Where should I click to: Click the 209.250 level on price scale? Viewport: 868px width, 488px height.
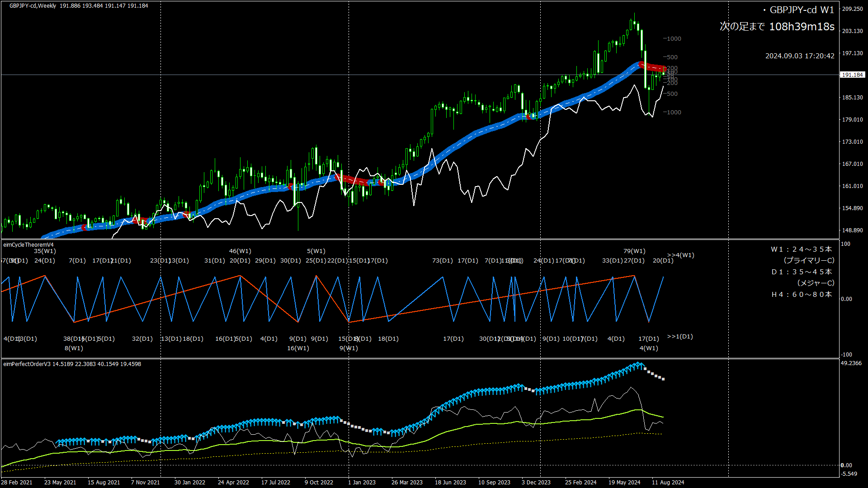[852, 9]
